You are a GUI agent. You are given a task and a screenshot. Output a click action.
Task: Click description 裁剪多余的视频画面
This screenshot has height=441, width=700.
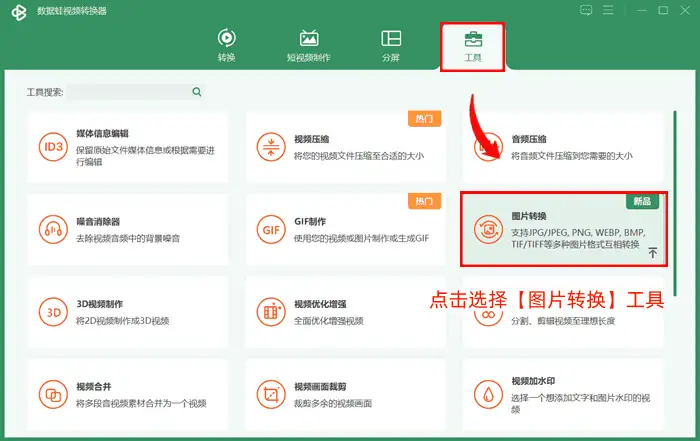(x=333, y=404)
